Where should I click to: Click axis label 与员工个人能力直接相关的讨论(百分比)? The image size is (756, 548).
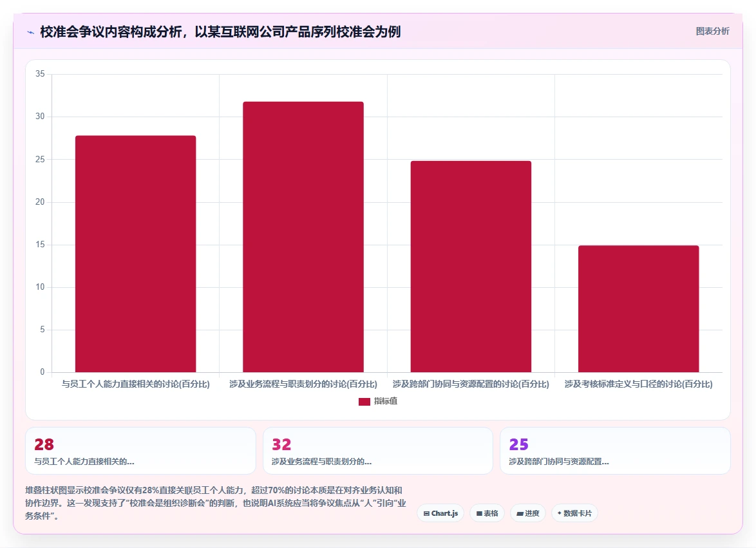pyautogui.click(x=135, y=384)
